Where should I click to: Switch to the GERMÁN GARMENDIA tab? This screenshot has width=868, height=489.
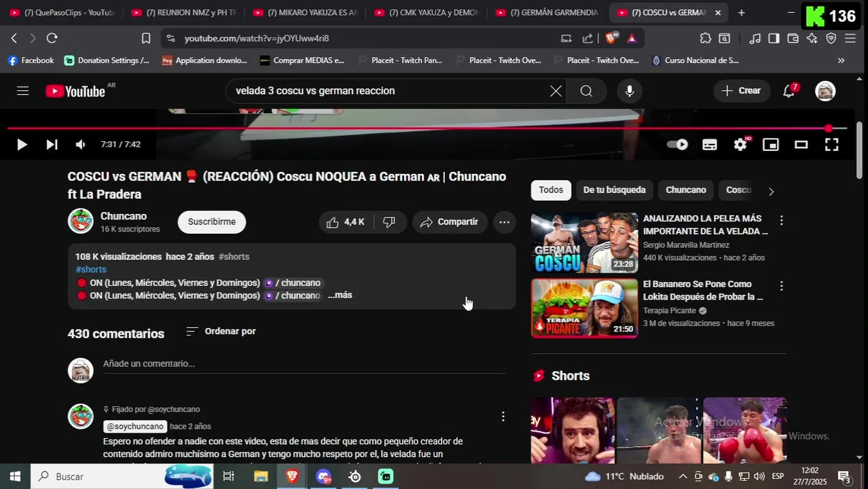click(x=547, y=12)
